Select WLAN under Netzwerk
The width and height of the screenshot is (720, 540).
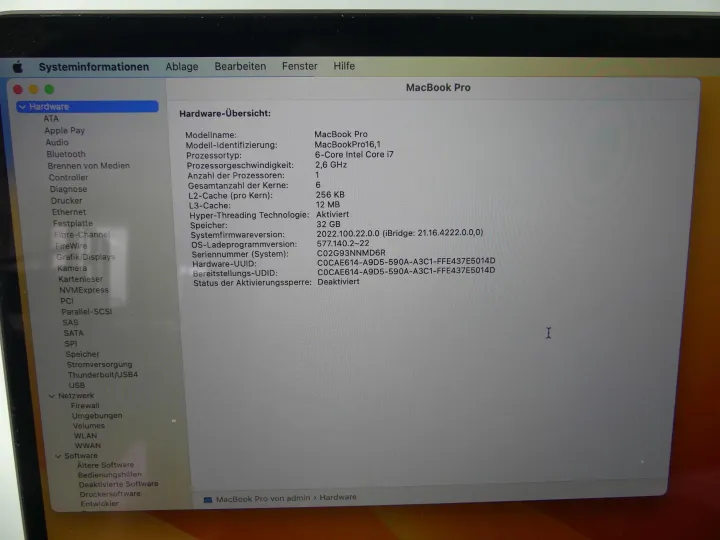click(85, 436)
